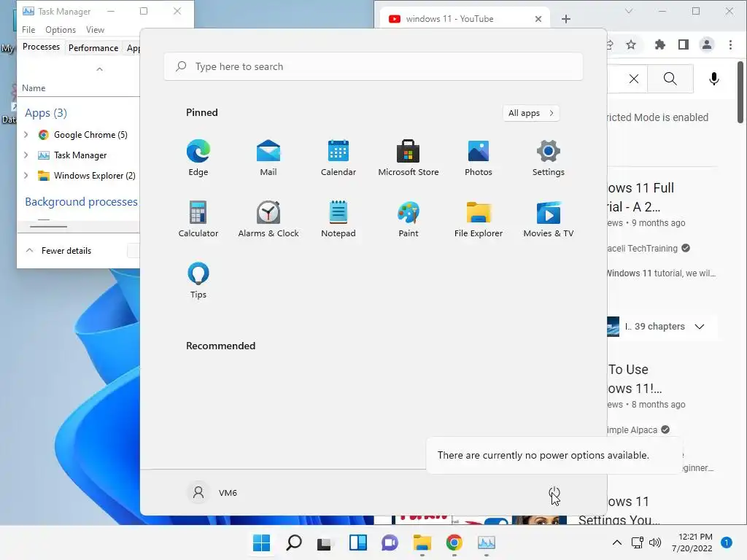Open a new Chrome tab
The width and height of the screenshot is (747, 560).
point(566,19)
